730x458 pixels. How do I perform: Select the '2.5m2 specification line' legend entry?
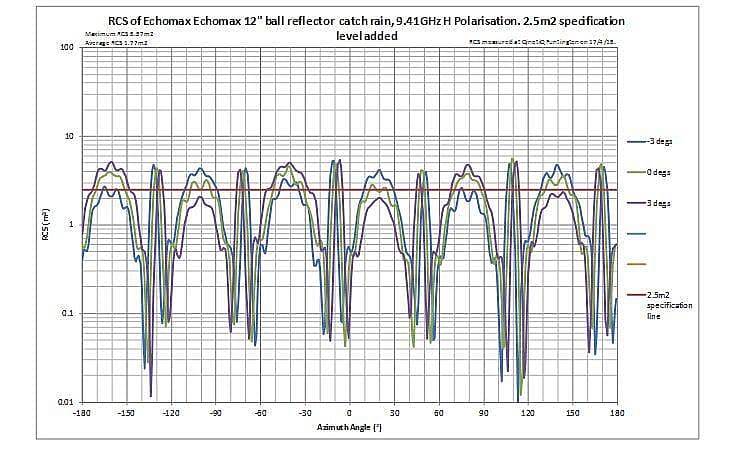660,305
